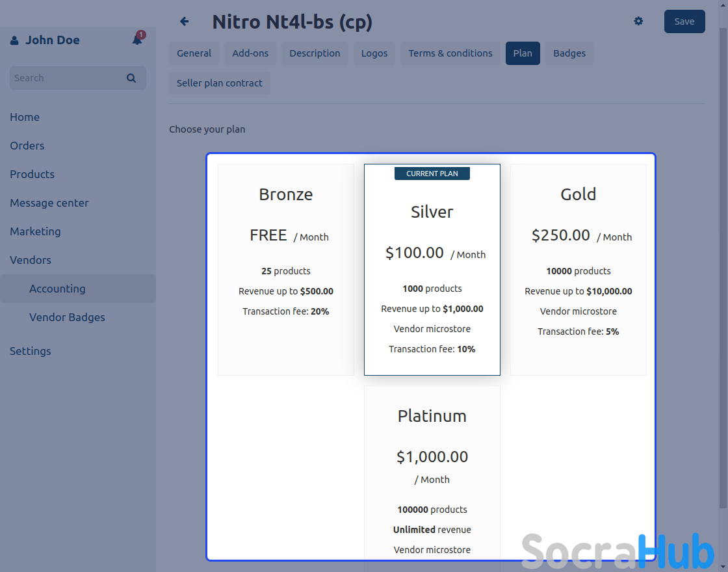Open the Add-ons tab
This screenshot has height=572, width=728.
250,53
